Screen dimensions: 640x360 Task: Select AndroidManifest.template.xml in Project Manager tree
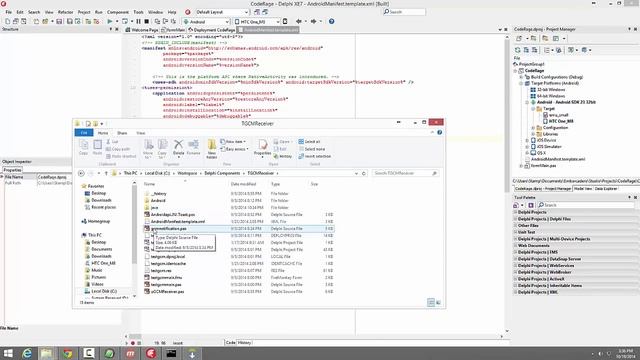point(558,159)
